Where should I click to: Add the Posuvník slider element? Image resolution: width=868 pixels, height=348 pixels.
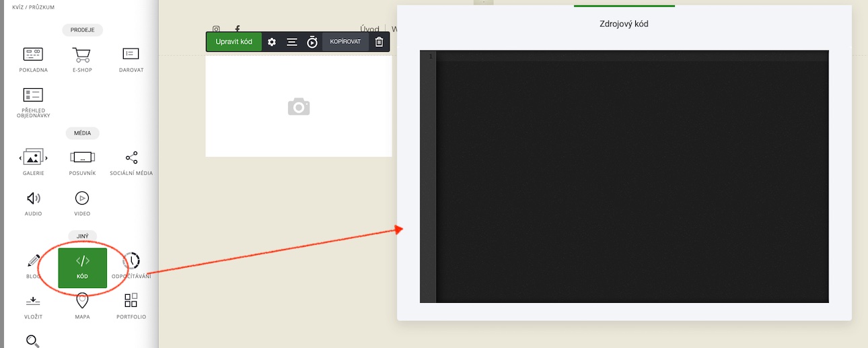[x=82, y=162]
